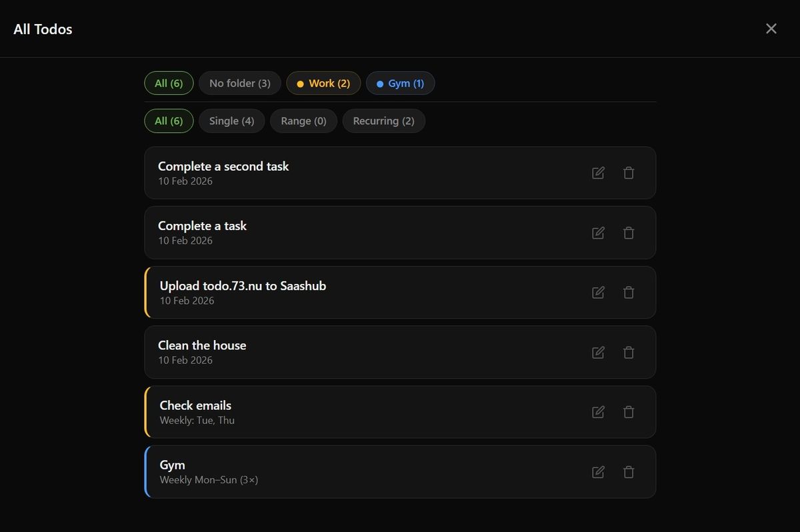Screen dimensions: 800x532
Task: Delete the Clean the house todo via trash icon
Action: (x=629, y=352)
